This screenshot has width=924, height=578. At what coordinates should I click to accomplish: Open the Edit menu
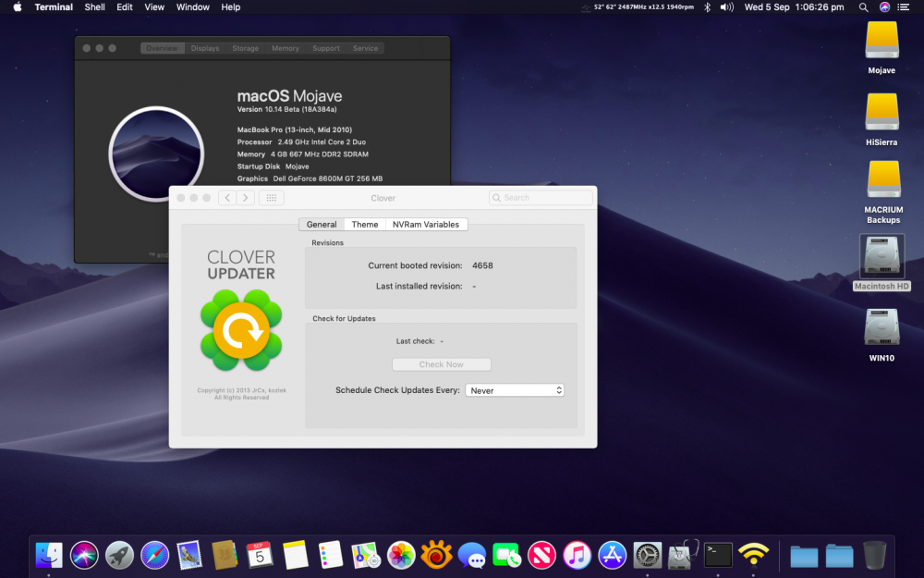(125, 7)
